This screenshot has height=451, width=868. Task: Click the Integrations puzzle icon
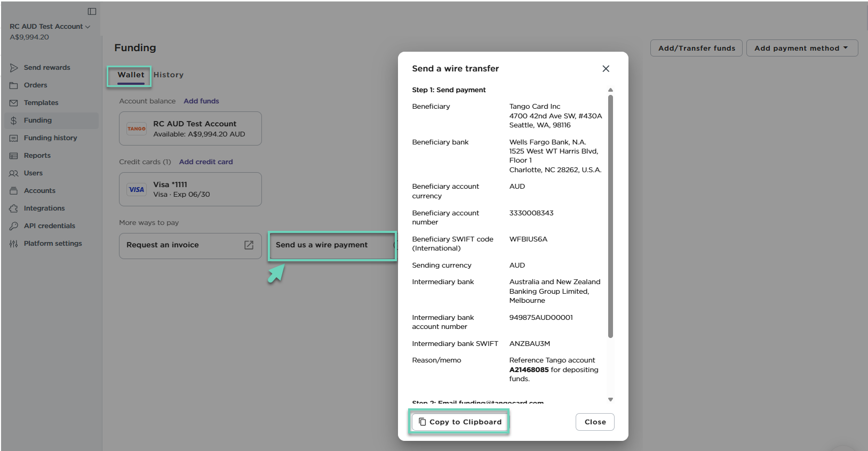pyautogui.click(x=14, y=208)
